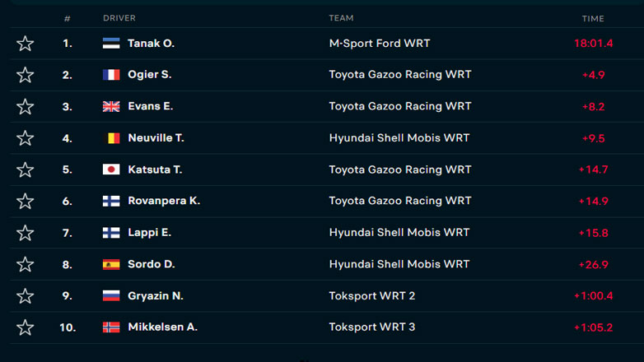
Task: Star the Lappi E. row
Action: 26,233
